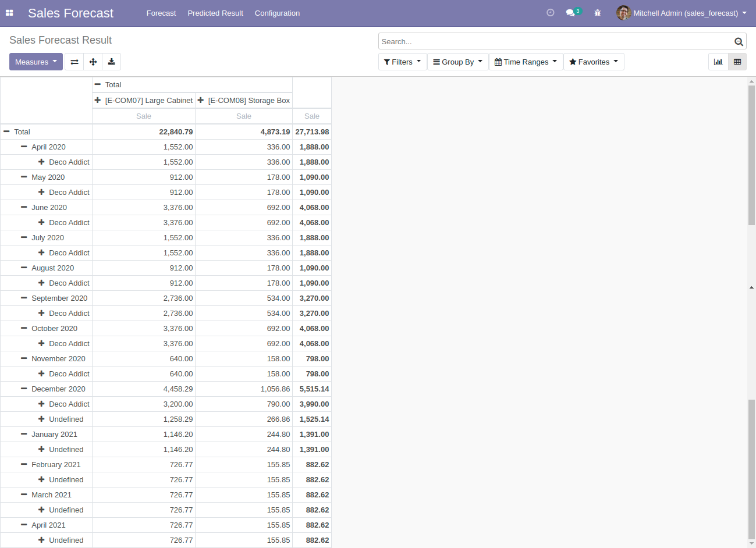Open the Favorites menu button
756x548 pixels.
coord(593,62)
